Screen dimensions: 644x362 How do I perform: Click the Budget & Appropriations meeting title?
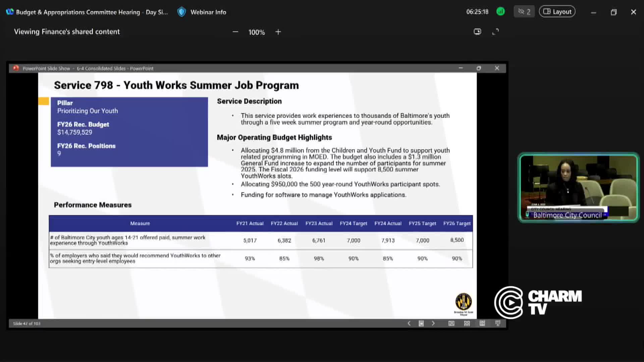point(92,12)
